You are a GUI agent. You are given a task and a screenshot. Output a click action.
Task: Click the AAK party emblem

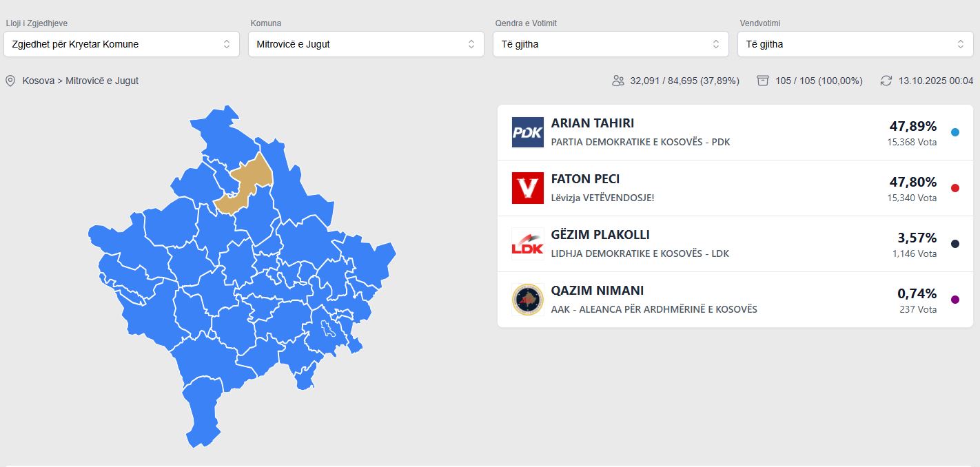(527, 300)
